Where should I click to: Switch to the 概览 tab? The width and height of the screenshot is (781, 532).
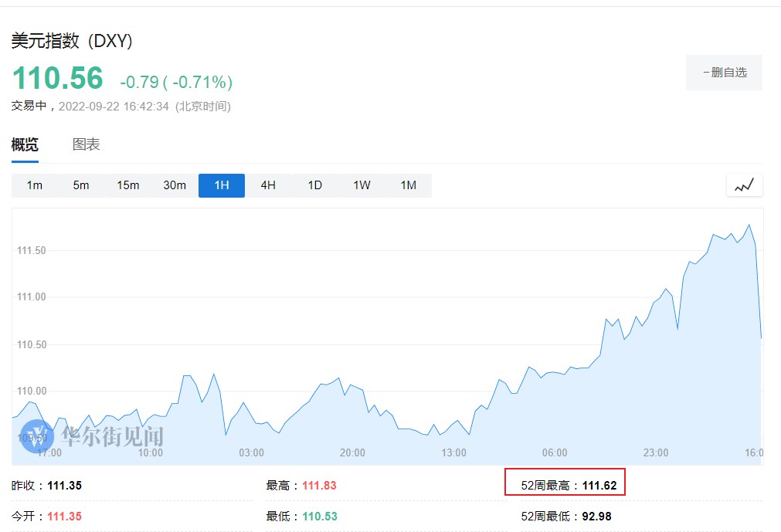[25, 144]
